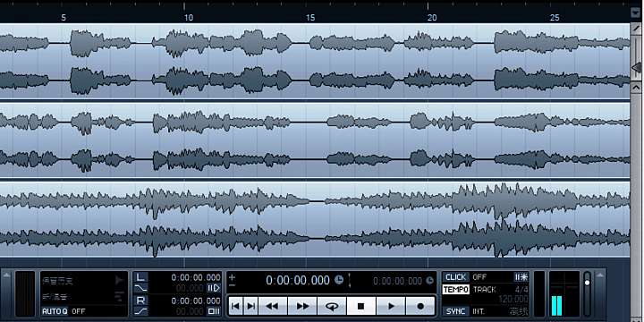
Task: Select the third track audio waveform
Action: pos(315,219)
